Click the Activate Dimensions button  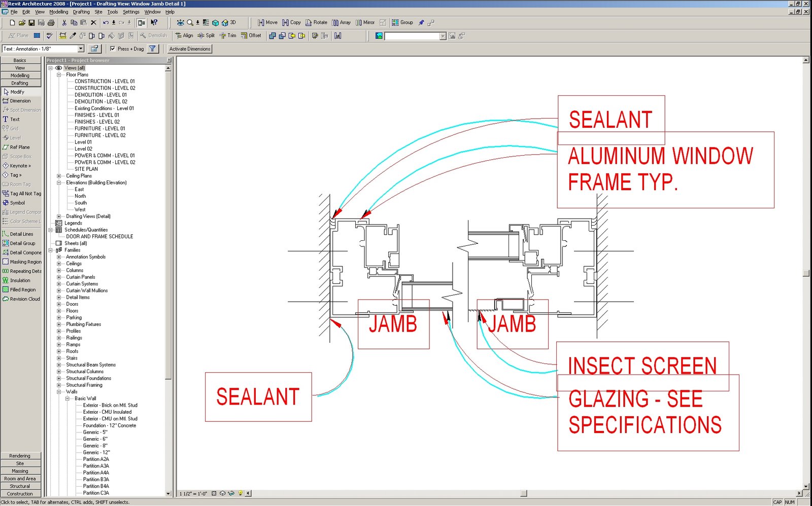click(190, 49)
